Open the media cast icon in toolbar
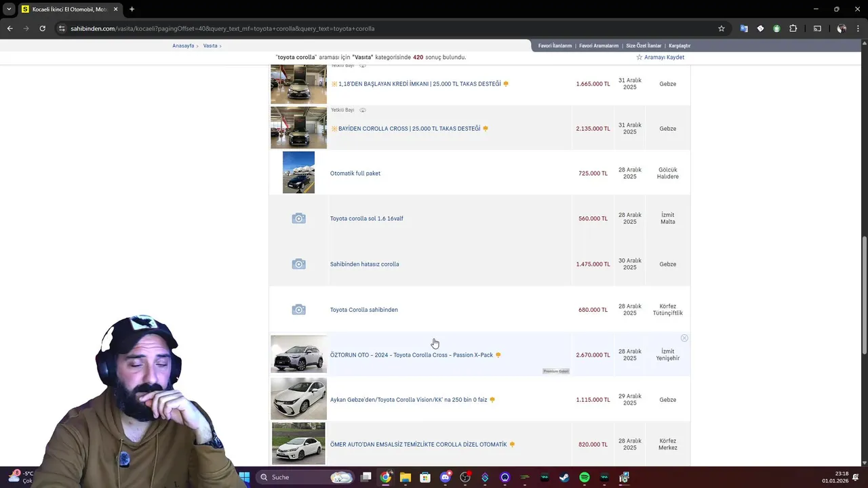 coord(817,28)
